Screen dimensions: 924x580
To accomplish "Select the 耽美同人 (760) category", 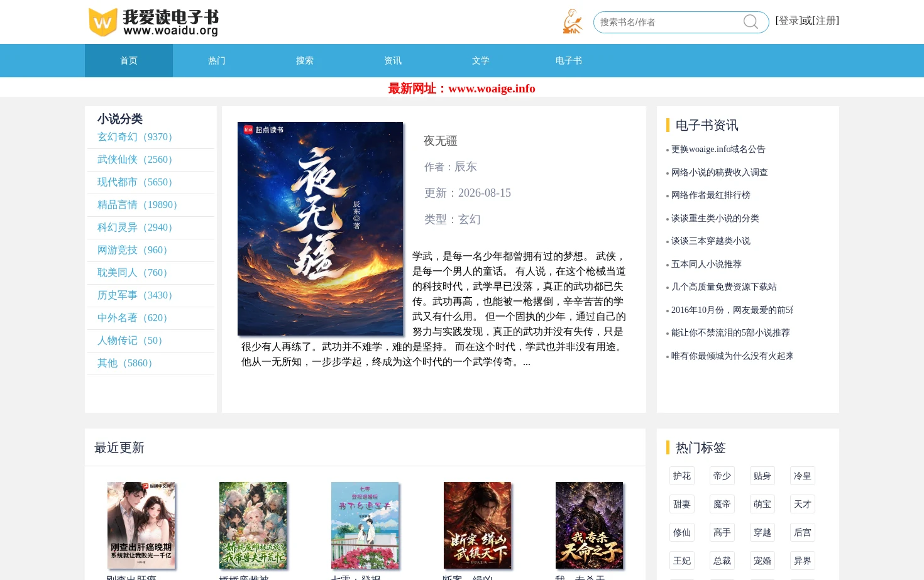I will (x=135, y=273).
